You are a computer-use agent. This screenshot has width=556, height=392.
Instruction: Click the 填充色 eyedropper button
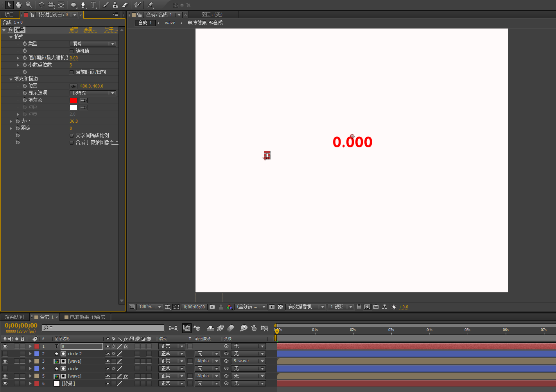tap(84, 100)
